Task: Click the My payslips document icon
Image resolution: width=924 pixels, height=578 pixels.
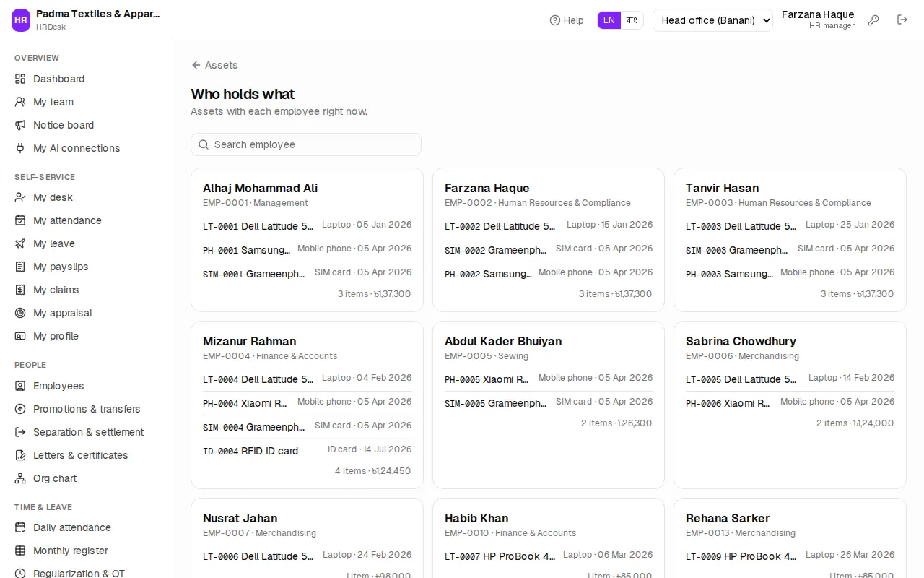Action: (x=20, y=267)
